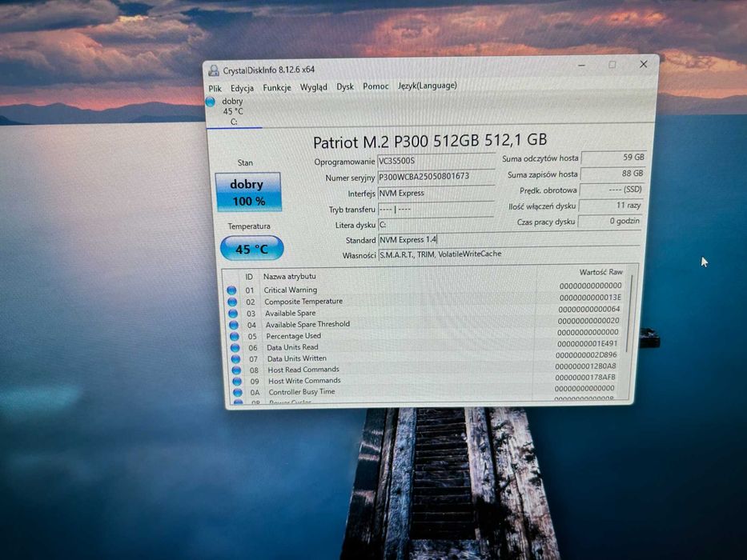Click the status orb for Available Spare Threshold
The image size is (747, 560).
(x=234, y=325)
